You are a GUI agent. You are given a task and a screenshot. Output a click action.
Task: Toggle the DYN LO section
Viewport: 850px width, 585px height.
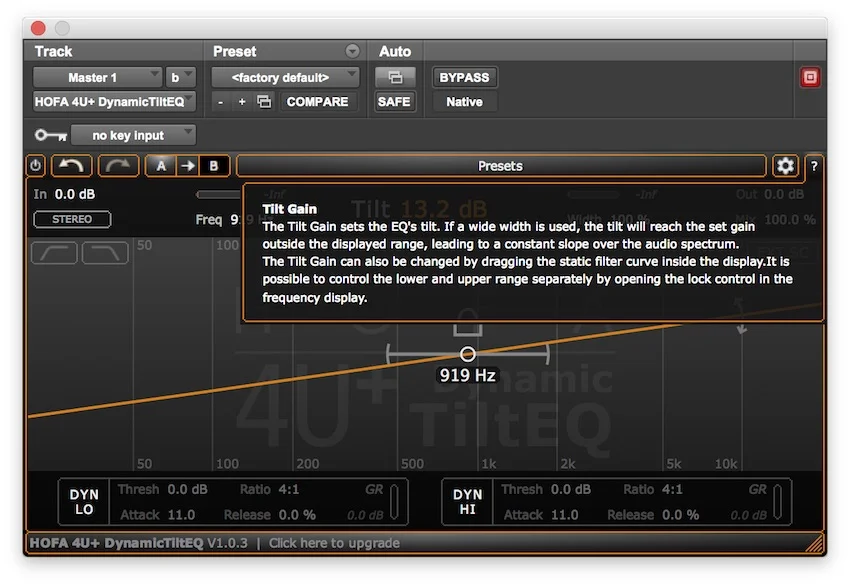[84, 502]
